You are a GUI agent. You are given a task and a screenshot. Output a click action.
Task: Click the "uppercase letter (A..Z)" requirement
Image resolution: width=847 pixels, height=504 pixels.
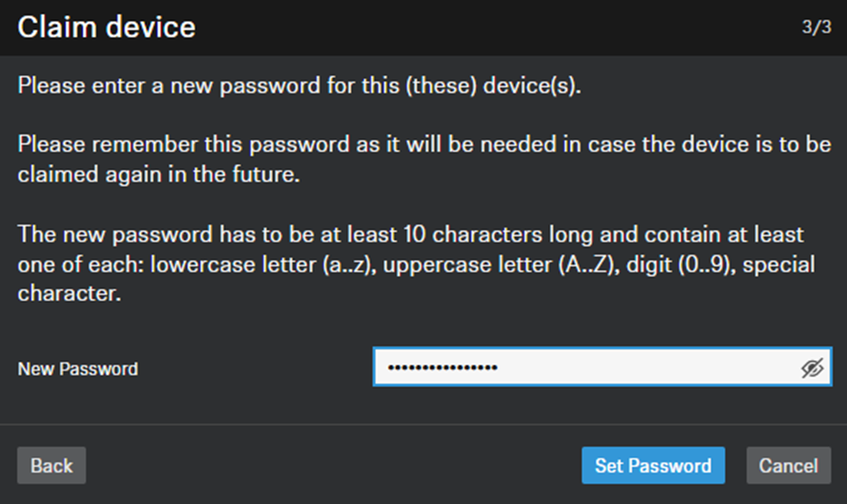point(497,264)
